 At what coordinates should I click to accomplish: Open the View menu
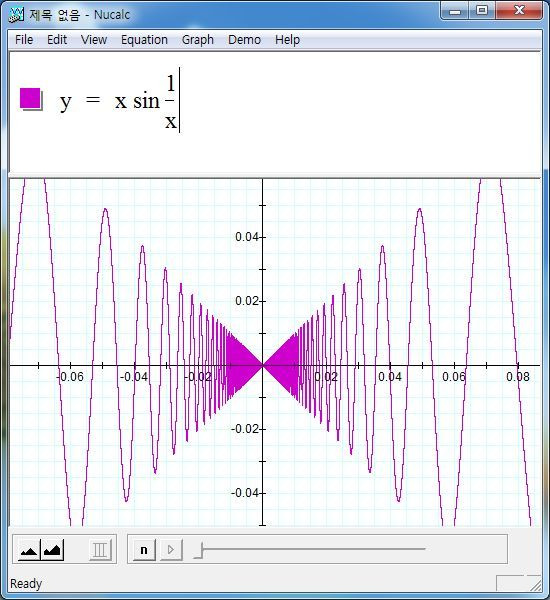pos(94,39)
